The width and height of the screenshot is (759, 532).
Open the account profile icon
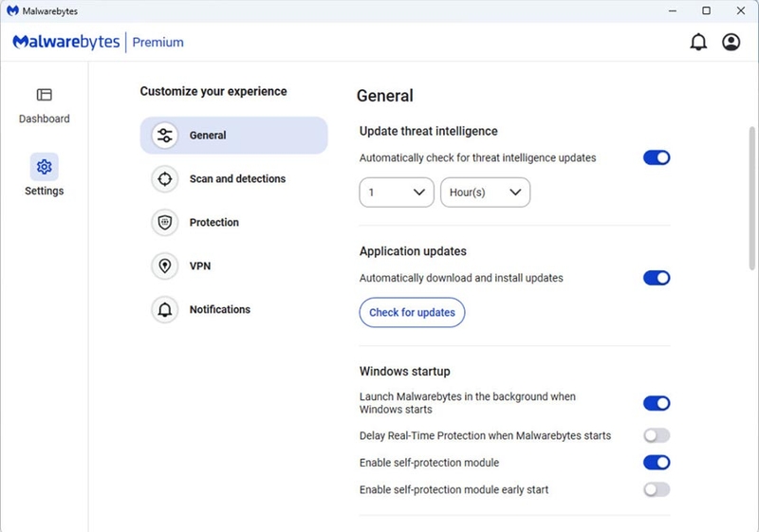pyautogui.click(x=731, y=42)
